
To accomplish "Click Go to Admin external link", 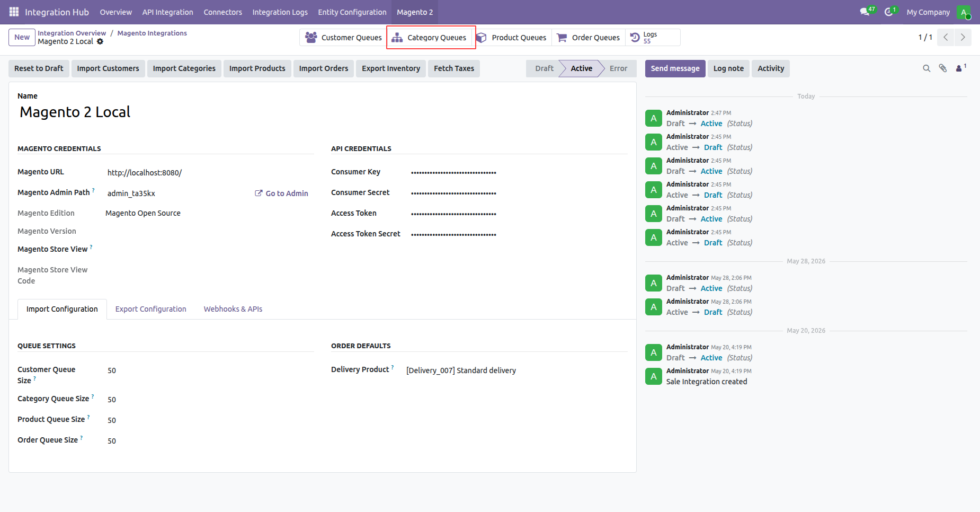I will click(x=281, y=193).
